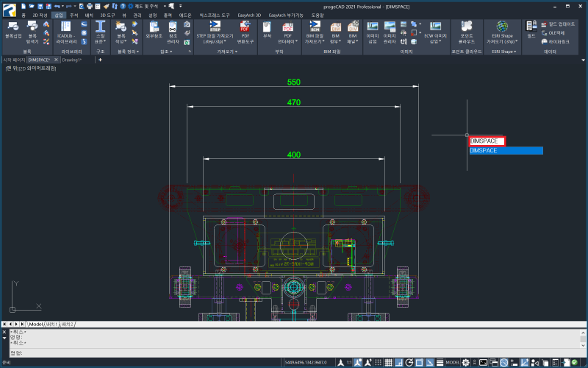Open the 익스프레스 도구 ribbon tab

(215, 15)
